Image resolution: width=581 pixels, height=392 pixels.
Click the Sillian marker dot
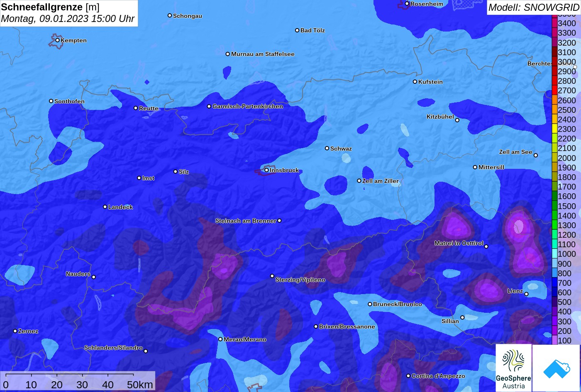click(x=462, y=317)
